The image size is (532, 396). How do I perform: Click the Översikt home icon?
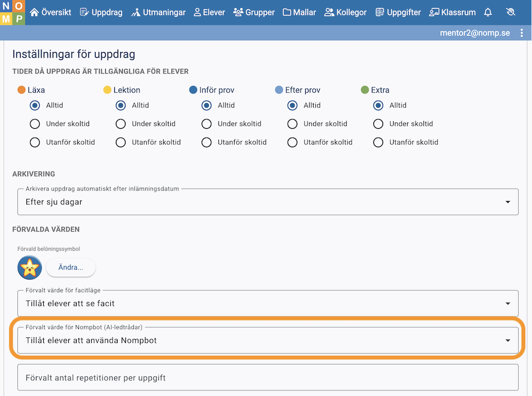pyautogui.click(x=34, y=12)
